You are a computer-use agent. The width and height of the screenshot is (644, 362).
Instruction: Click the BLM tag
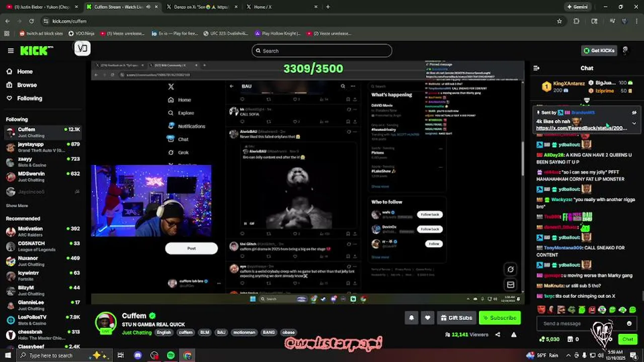205,332
